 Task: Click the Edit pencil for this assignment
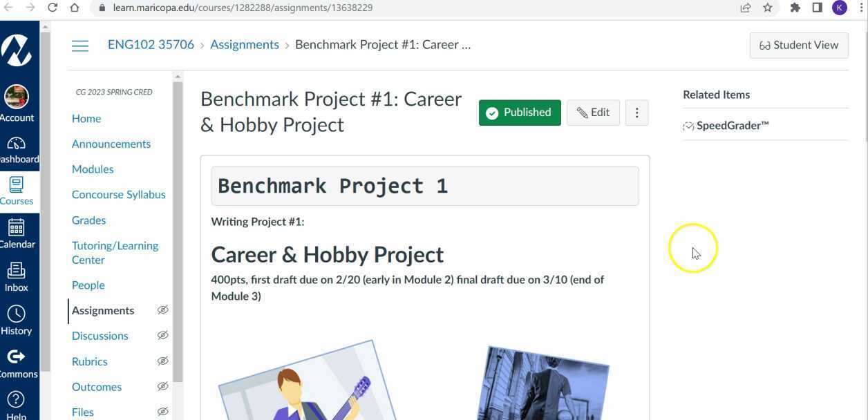click(x=593, y=112)
